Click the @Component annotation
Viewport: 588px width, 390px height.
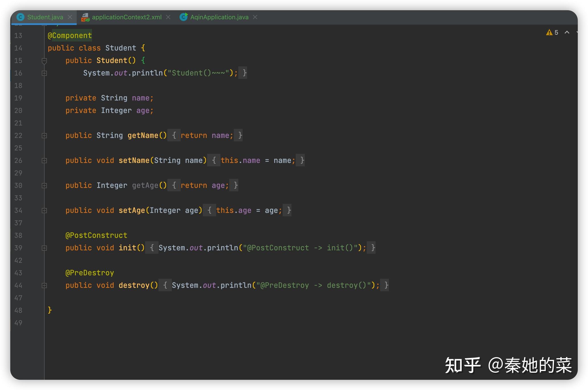coord(70,35)
